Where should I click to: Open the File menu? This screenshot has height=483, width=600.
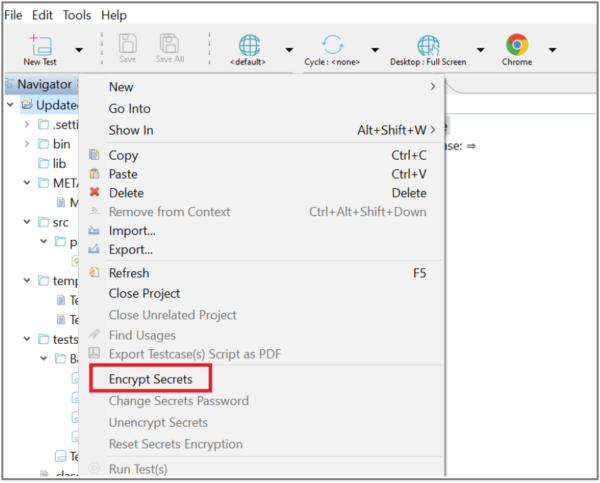(13, 15)
